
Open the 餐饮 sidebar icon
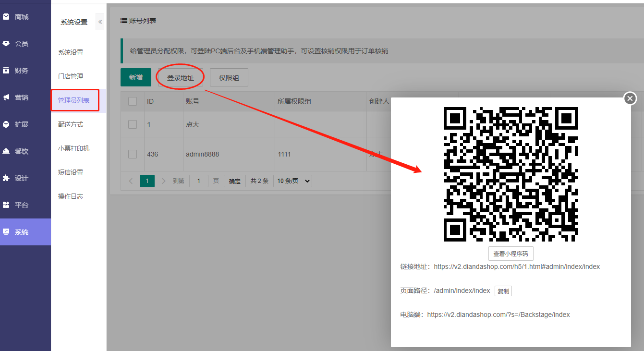click(6, 151)
